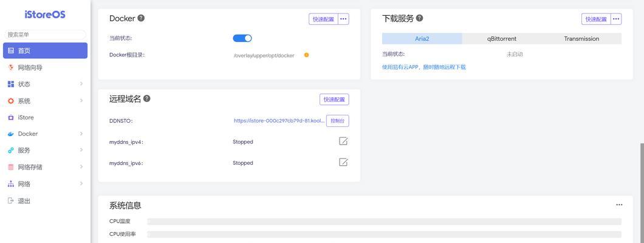Viewport: 644px width, 243px height.
Task: Select 退出 menu item
Action: point(45,200)
